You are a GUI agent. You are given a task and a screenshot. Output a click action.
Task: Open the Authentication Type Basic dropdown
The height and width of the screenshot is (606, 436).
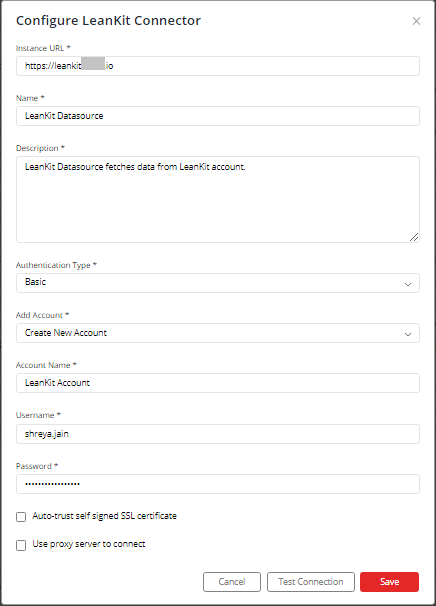click(x=218, y=283)
